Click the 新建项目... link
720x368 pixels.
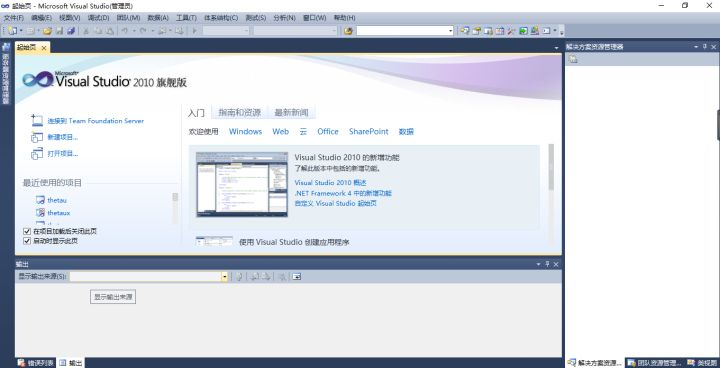pos(62,137)
